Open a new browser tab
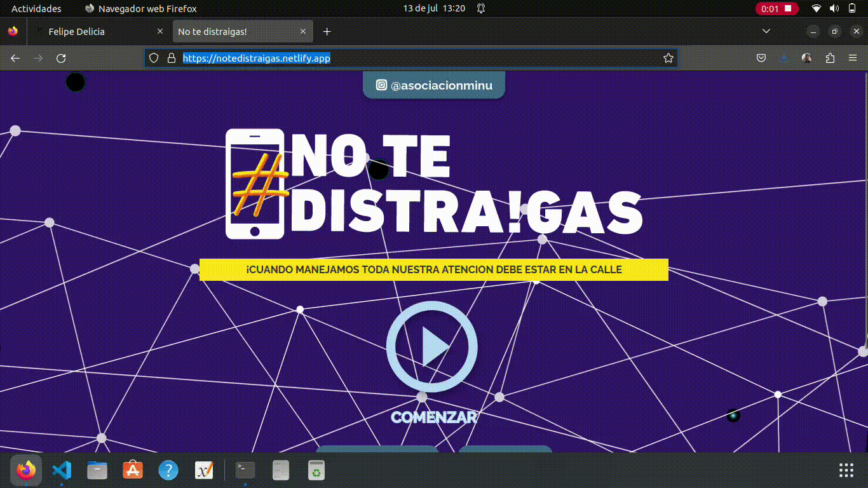 (327, 31)
